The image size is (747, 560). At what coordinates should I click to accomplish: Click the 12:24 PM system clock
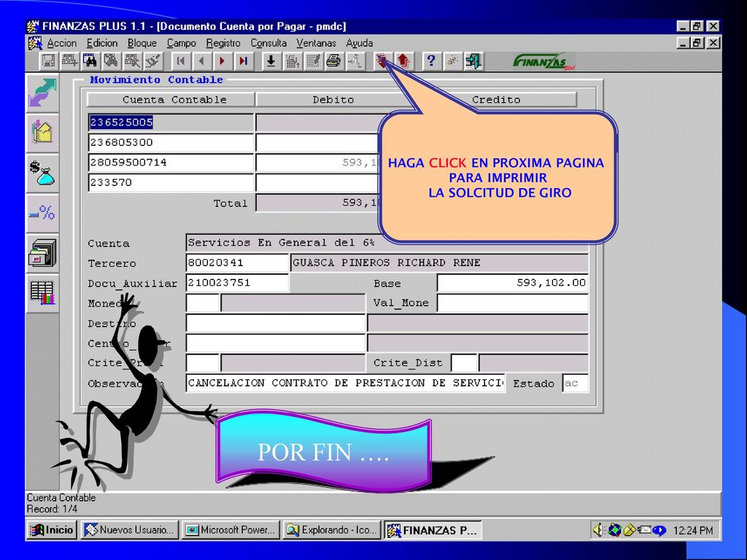(693, 530)
